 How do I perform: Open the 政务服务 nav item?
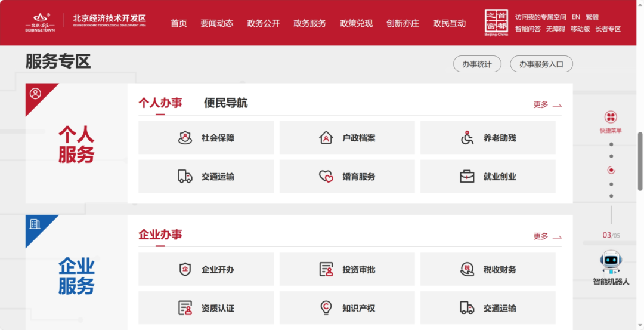pos(309,23)
